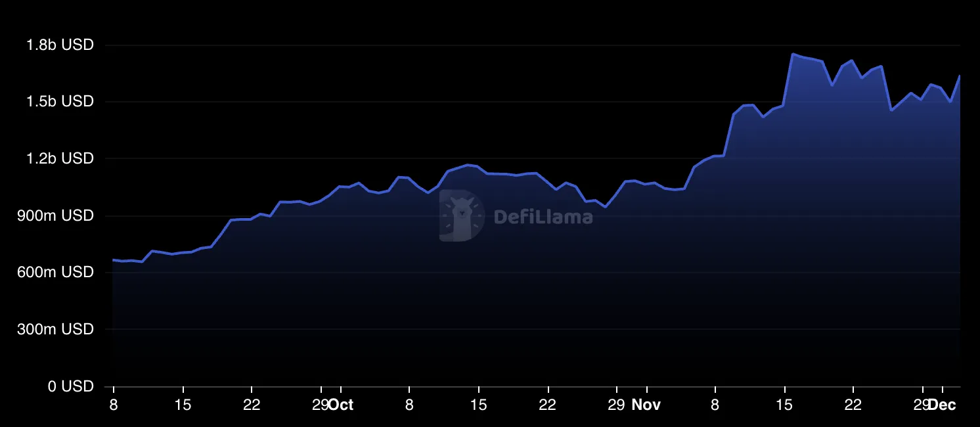This screenshot has height=427, width=980.
Task: Click the first date tick labeled 8
Action: click(x=114, y=405)
